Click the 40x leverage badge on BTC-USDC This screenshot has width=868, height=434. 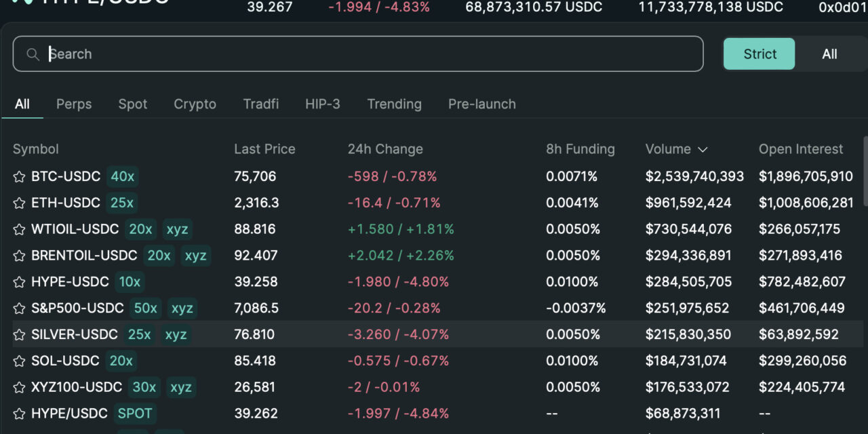pyautogui.click(x=122, y=176)
